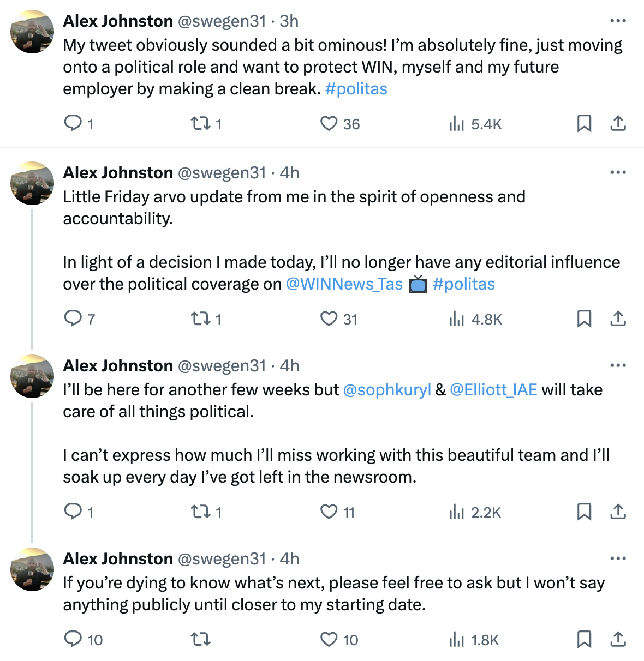Repost the 'starting date' tweet

pyautogui.click(x=200, y=639)
